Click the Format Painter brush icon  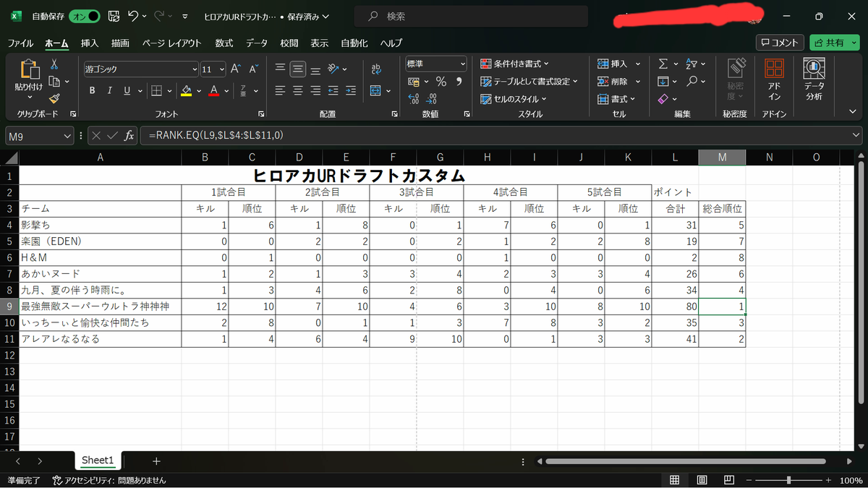[x=54, y=99]
